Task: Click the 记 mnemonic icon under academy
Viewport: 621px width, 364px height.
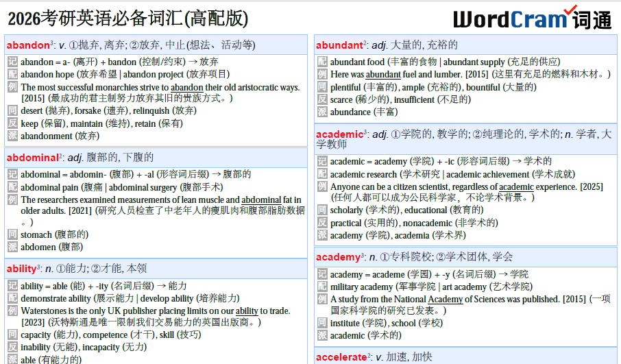Action: coord(322,274)
